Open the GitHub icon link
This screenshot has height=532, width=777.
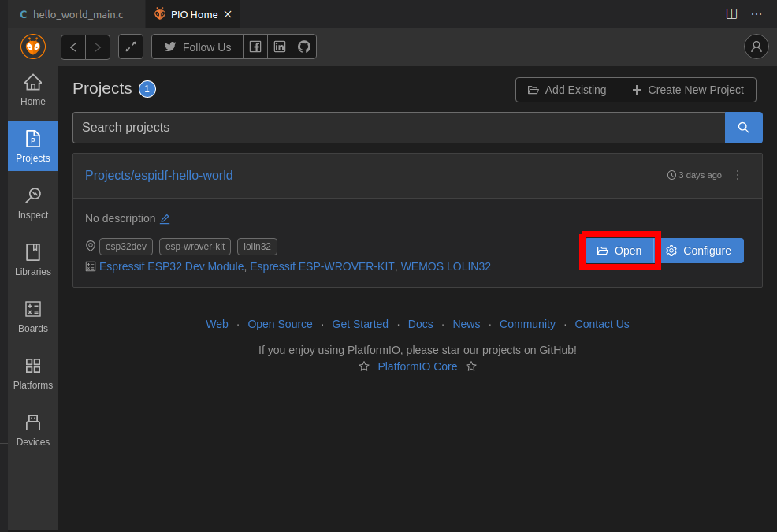point(304,47)
